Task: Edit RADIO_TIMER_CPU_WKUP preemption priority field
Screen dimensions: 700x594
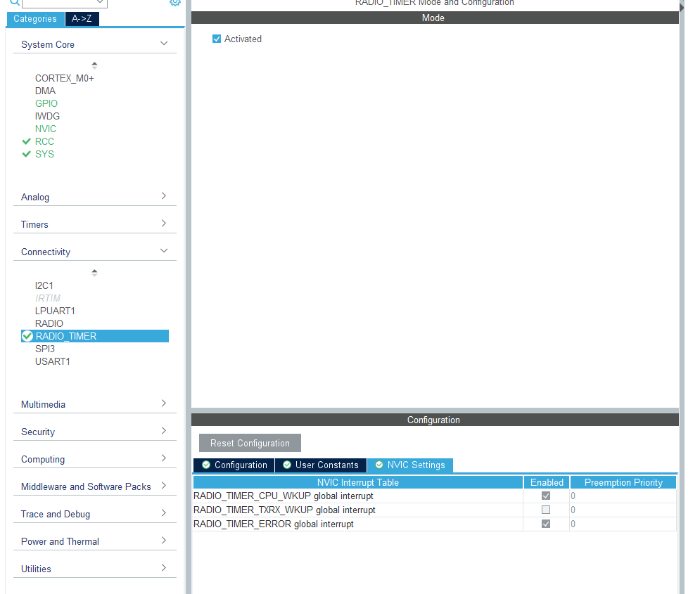Action: [622, 496]
